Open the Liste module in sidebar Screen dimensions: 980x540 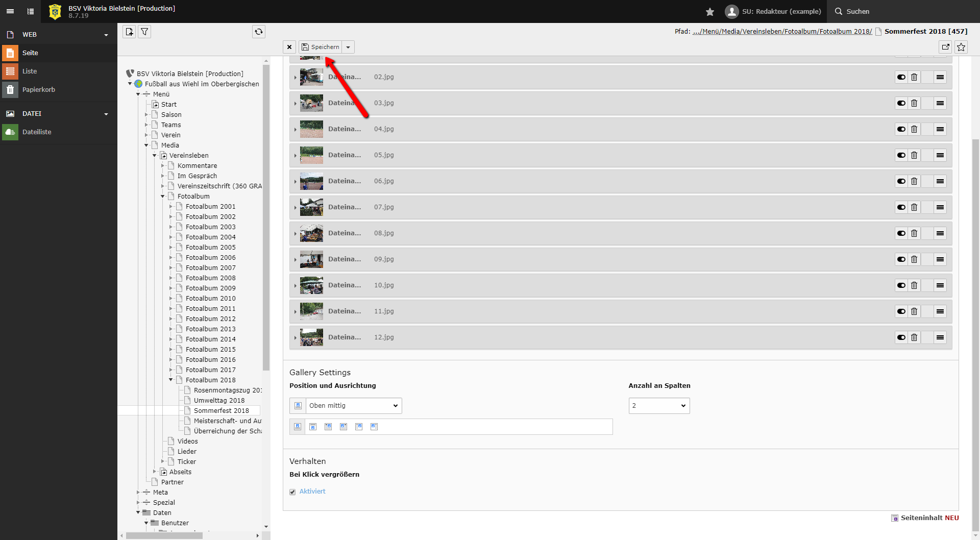(30, 71)
